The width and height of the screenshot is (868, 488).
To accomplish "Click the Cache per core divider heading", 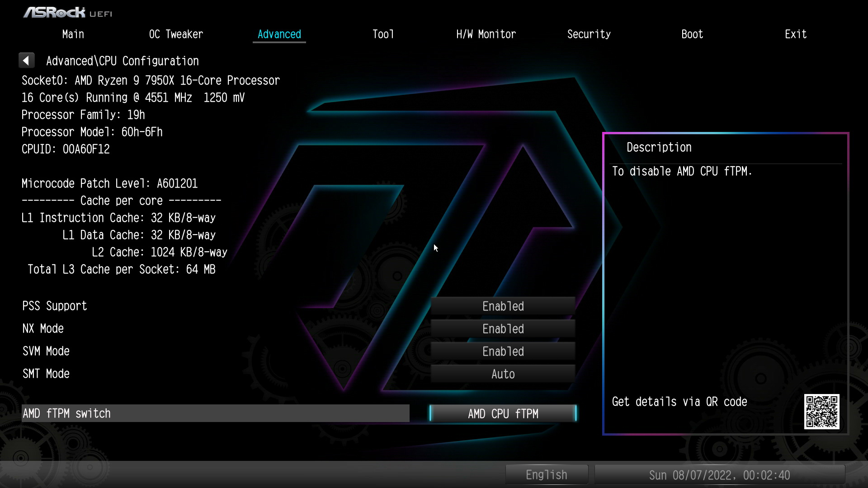I will [x=122, y=201].
